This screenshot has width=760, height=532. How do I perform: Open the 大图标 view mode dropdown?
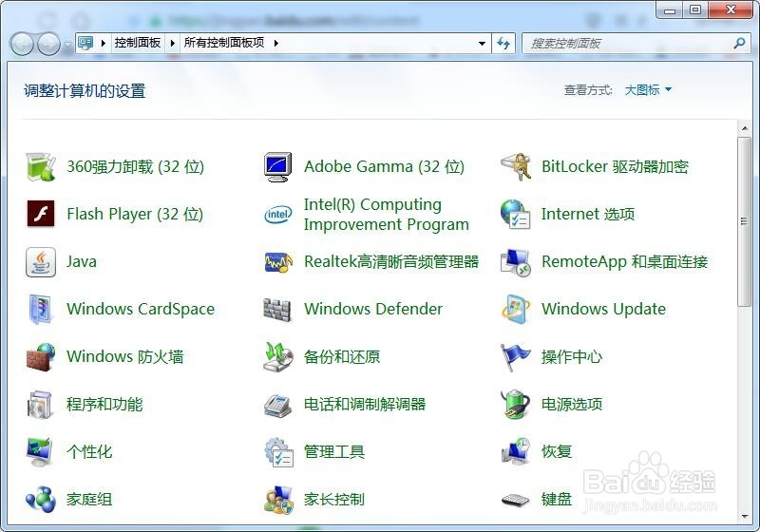coord(648,89)
